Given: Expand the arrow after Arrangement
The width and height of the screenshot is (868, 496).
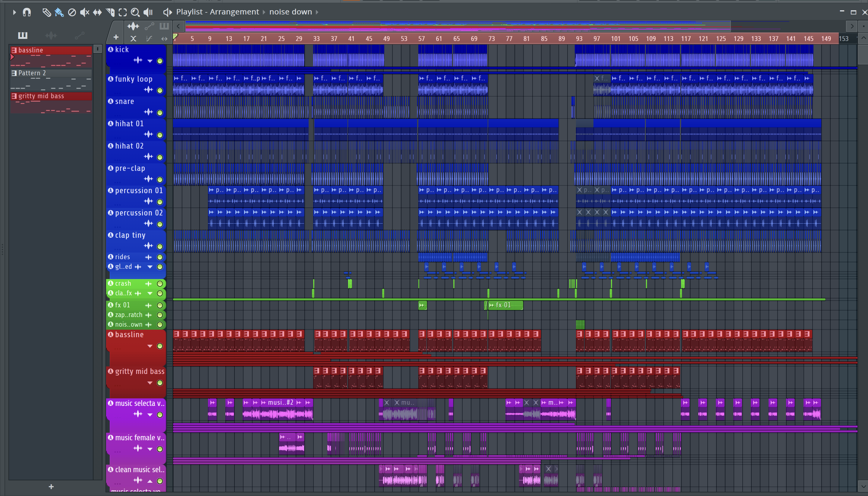Looking at the screenshot, I should (x=264, y=12).
